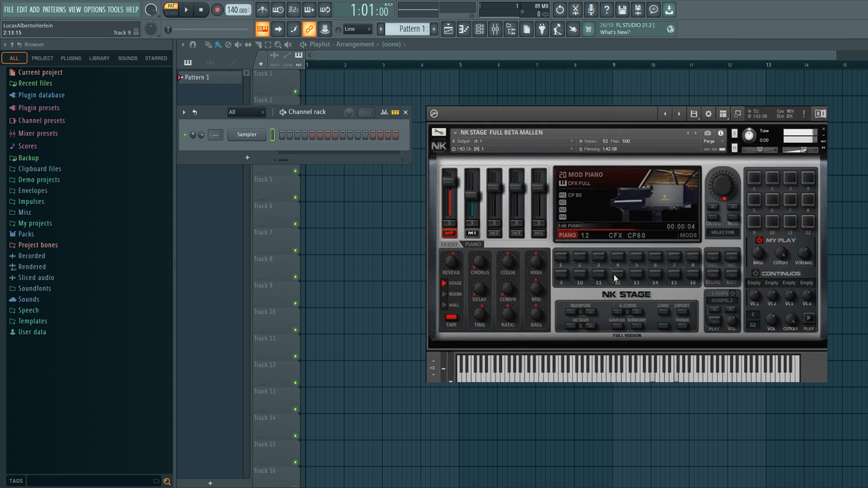Open the OPTIONS menu
Image resolution: width=868 pixels, height=488 pixels.
95,10
